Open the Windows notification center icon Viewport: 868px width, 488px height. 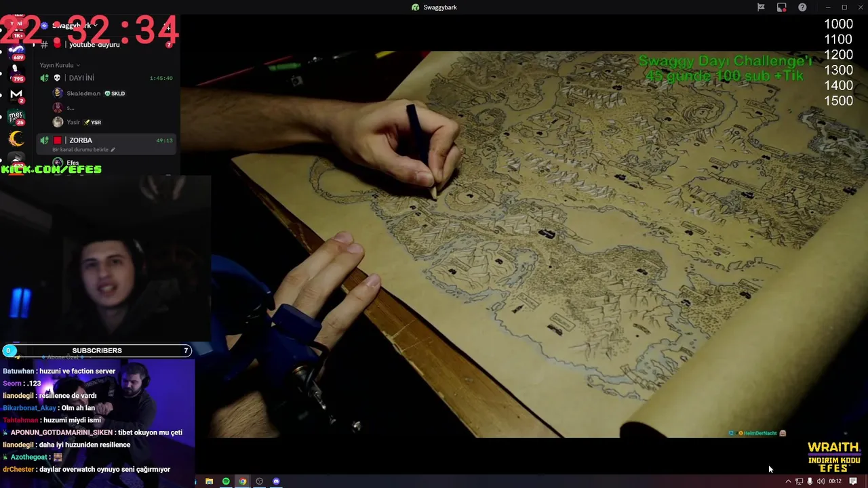853,481
